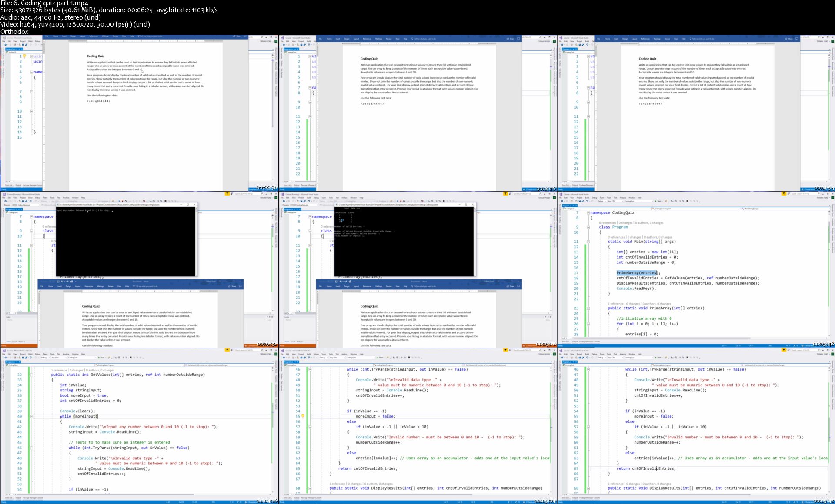Image resolution: width=835 pixels, height=504 pixels.
Task: Click the green Start arrow in the 00:03:48 frame toolbar
Action: pyautogui.click(x=655, y=201)
